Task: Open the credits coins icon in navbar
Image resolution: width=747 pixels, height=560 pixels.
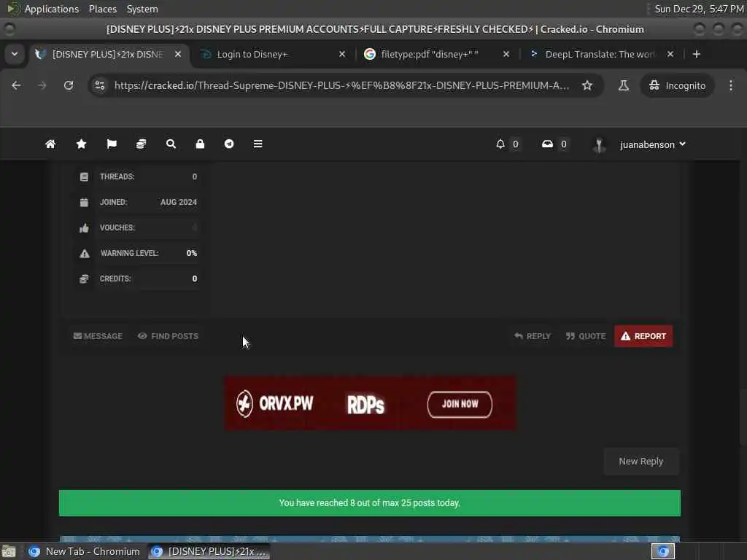Action: pyautogui.click(x=141, y=144)
